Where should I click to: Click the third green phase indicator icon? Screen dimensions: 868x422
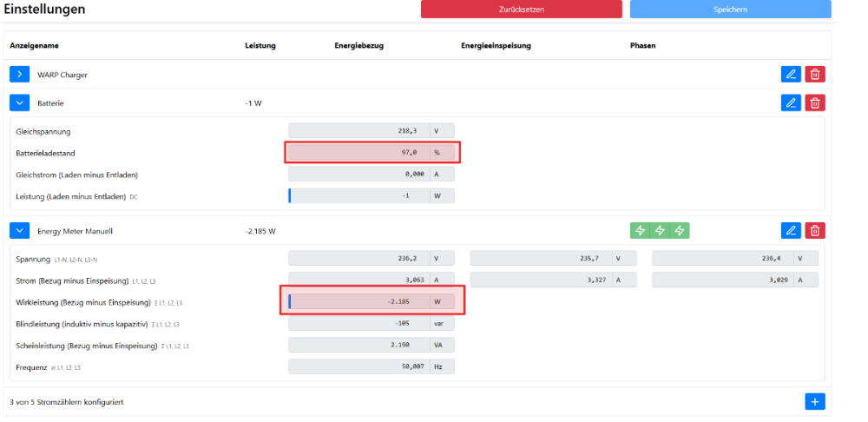[x=680, y=230]
